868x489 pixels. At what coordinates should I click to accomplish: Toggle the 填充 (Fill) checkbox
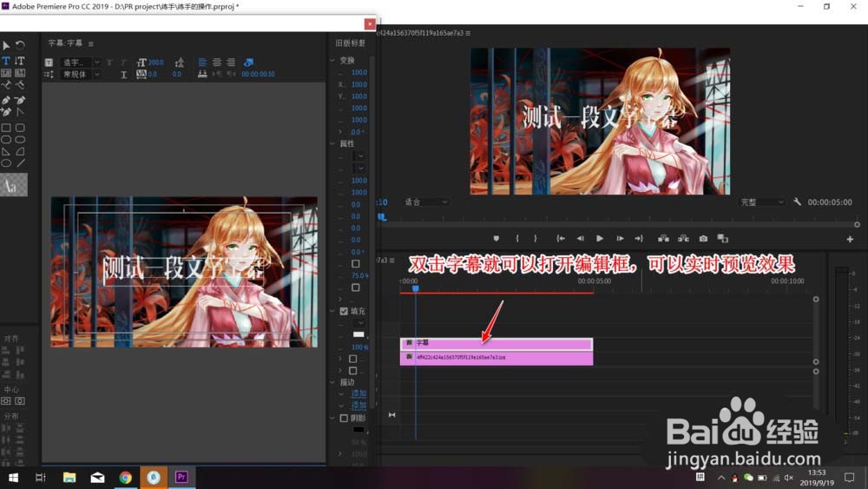(x=344, y=311)
